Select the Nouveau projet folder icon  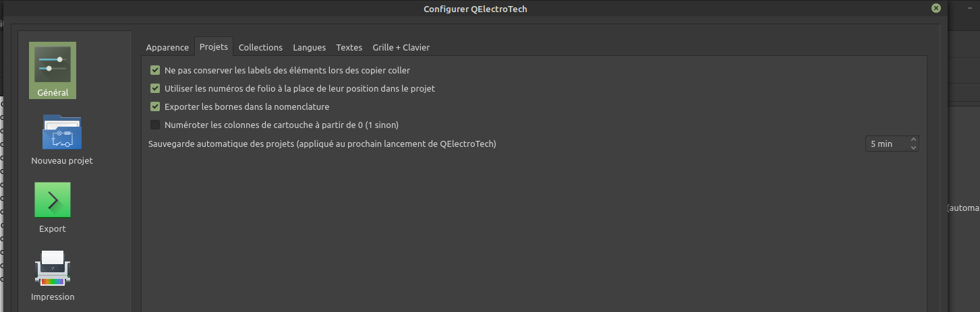tap(61, 131)
